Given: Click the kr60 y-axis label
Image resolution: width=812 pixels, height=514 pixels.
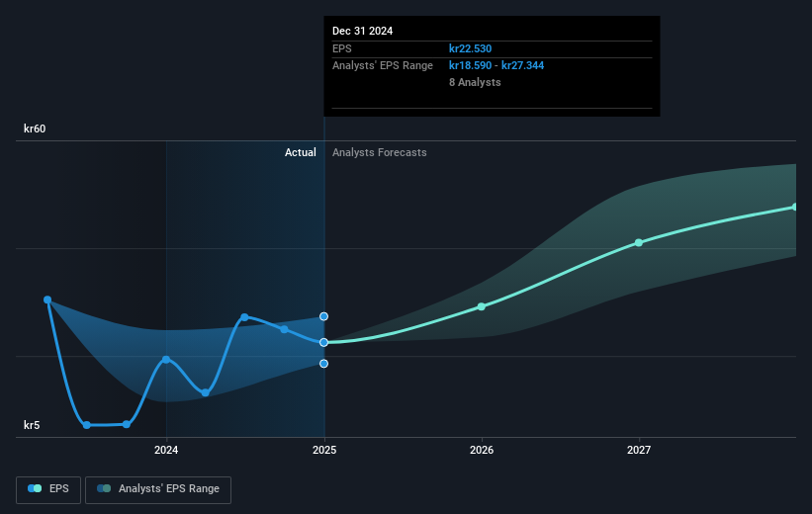Looking at the screenshot, I should (x=35, y=128).
